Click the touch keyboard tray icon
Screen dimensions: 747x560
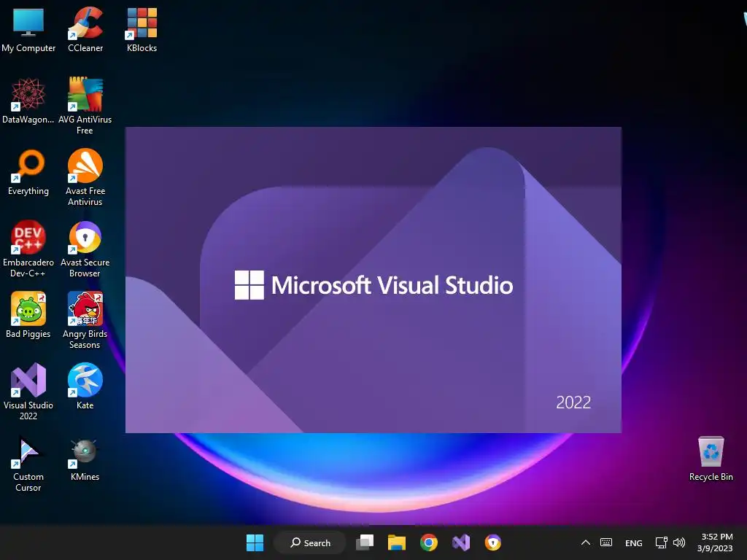606,542
